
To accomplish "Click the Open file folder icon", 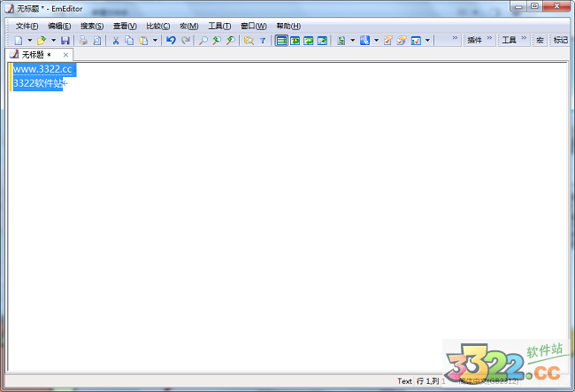I will point(42,41).
